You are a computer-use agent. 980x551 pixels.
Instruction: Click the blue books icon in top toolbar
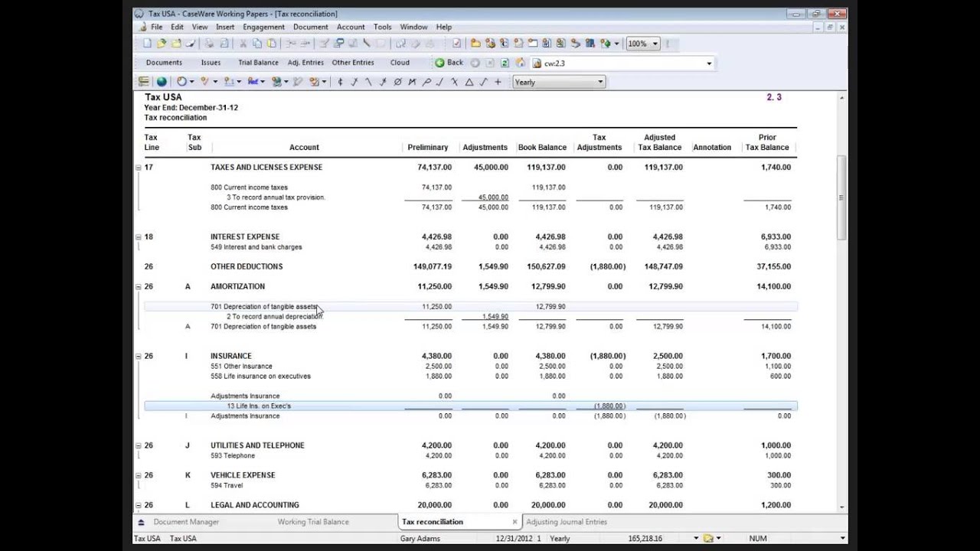(x=590, y=44)
